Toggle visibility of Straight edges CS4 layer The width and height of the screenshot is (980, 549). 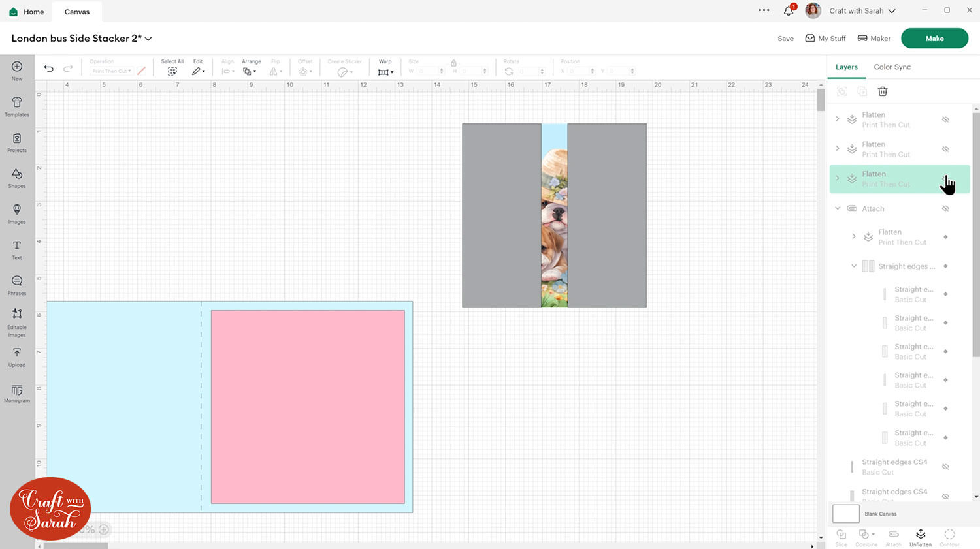945,467
